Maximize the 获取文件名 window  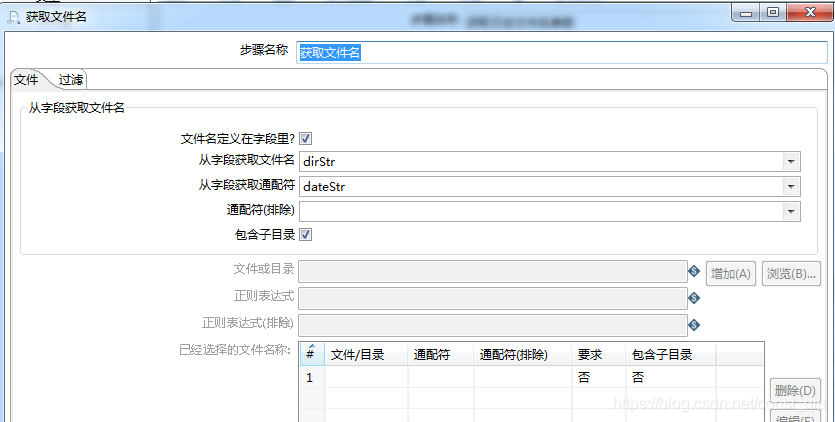coord(773,12)
